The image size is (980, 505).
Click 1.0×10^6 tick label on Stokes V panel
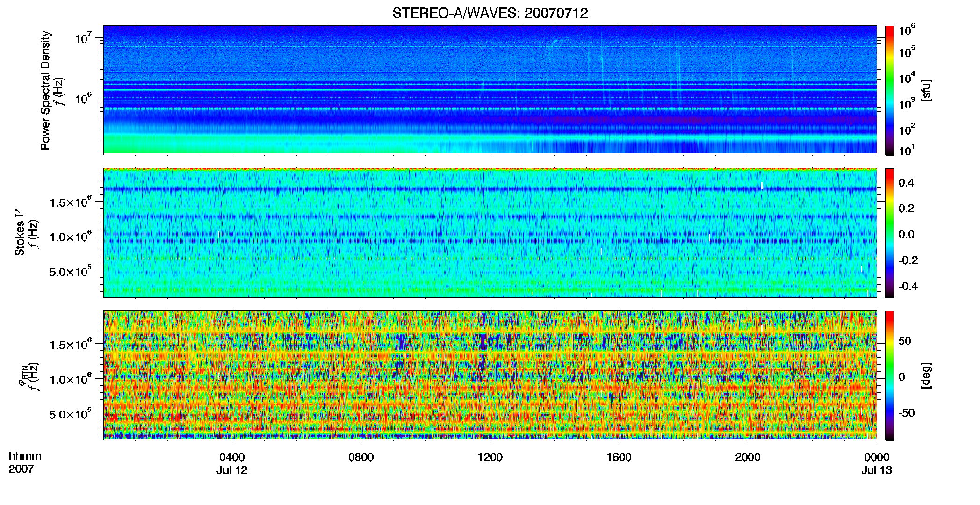pyautogui.click(x=71, y=236)
